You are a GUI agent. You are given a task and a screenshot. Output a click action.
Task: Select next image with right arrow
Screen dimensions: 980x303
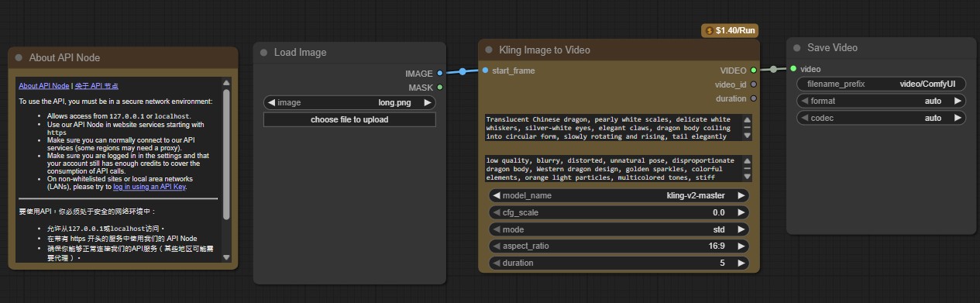pyautogui.click(x=428, y=102)
